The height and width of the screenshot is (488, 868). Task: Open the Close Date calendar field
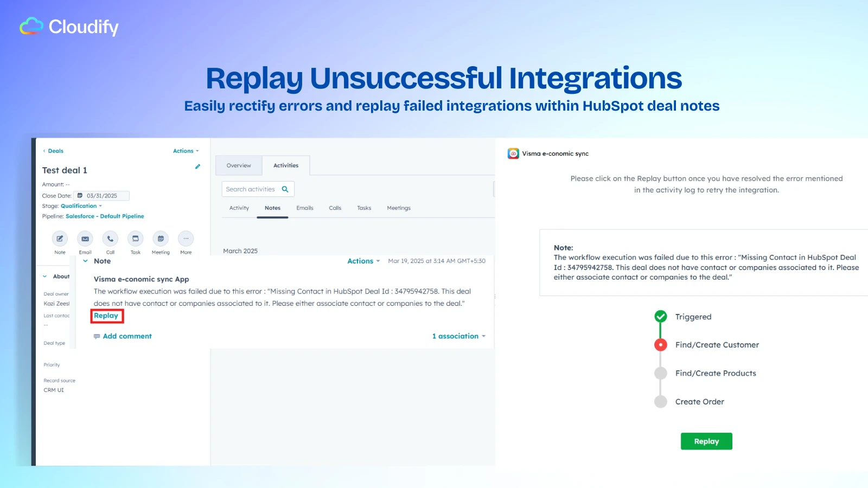(x=101, y=196)
